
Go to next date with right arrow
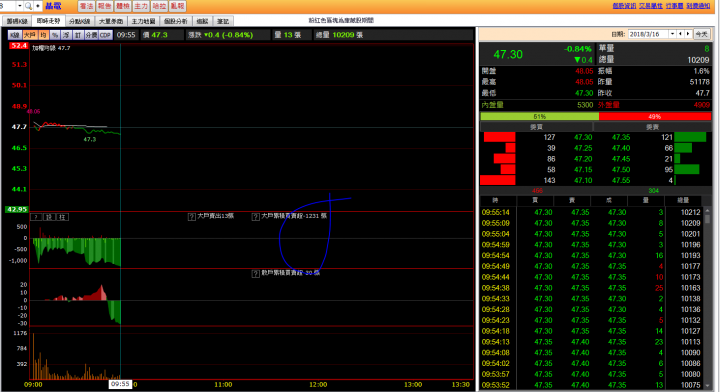[x=687, y=34]
